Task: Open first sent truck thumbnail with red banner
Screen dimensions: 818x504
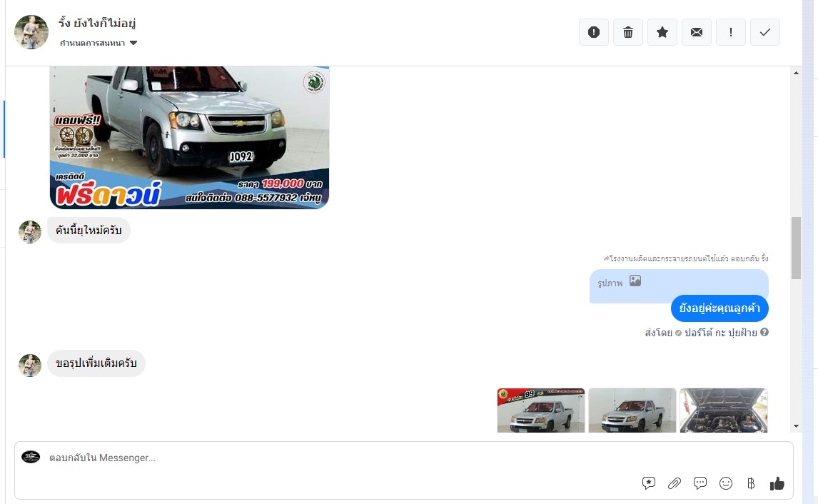Action: (x=540, y=410)
